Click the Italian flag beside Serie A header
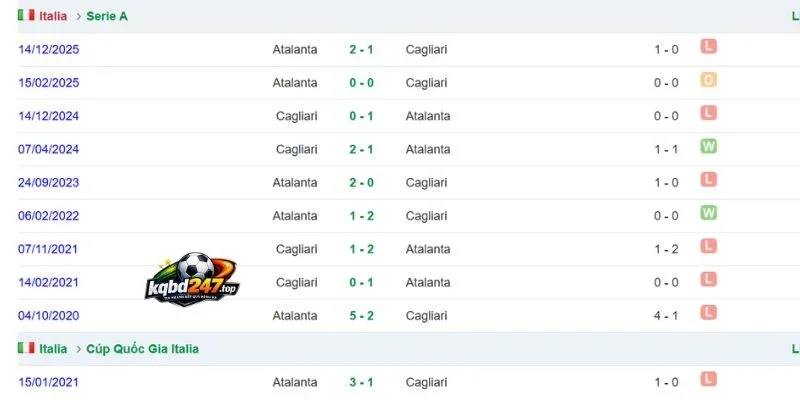The image size is (800, 400). tap(26, 15)
